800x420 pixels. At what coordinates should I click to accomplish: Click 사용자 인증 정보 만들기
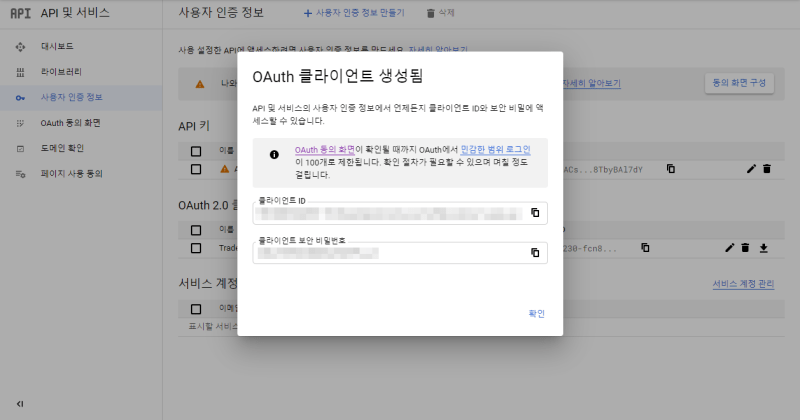(354, 13)
